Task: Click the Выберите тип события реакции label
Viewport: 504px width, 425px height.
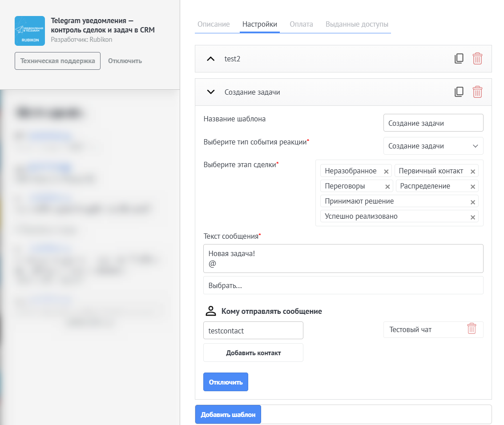Action: coord(256,142)
